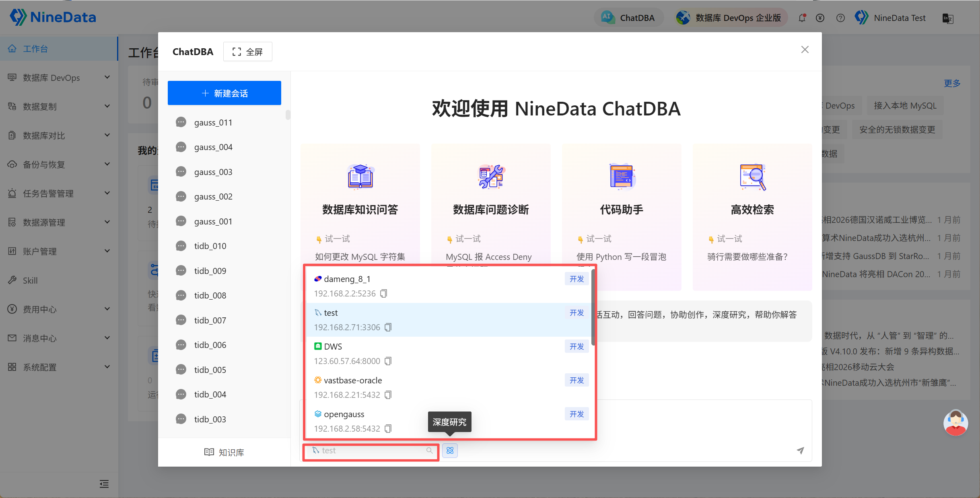980x498 pixels.
Task: Click the search magnifier in the data source box
Action: point(430,451)
